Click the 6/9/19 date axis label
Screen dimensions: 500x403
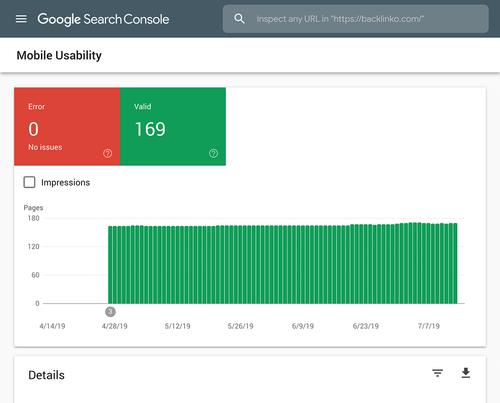[x=303, y=326]
